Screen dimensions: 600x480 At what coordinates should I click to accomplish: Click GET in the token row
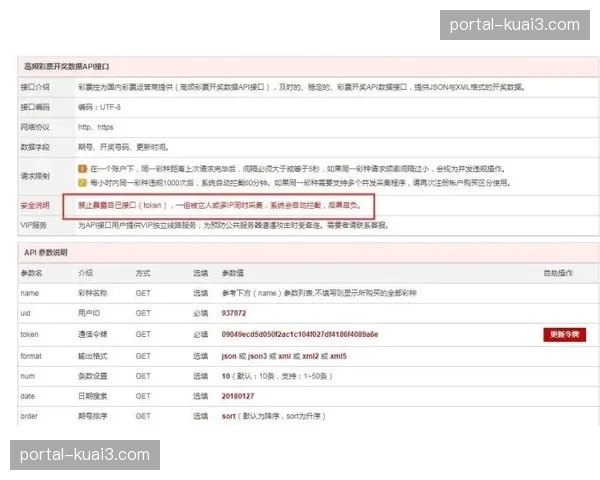click(x=143, y=334)
